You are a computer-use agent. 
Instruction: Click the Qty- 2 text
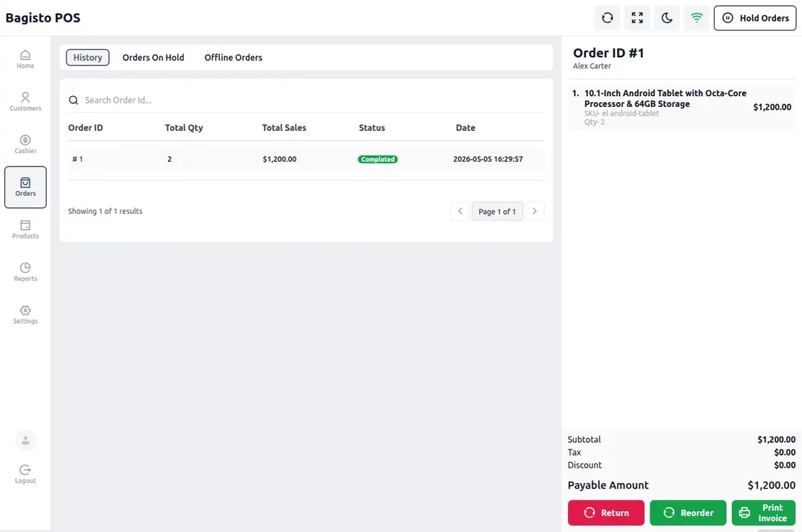tap(594, 122)
